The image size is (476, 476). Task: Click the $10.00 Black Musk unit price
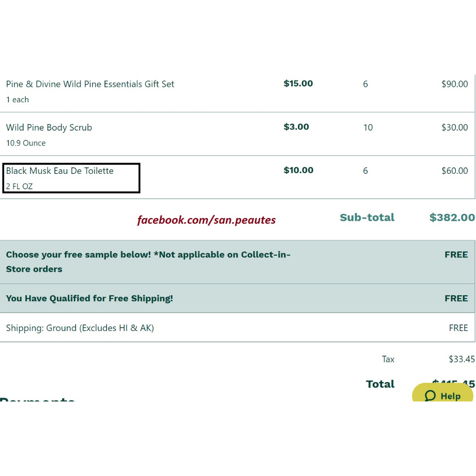[298, 170]
